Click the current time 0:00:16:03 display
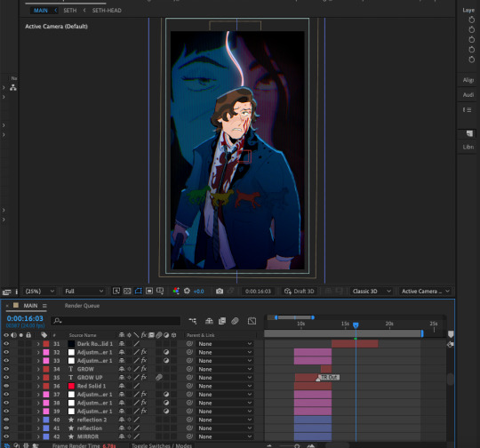Screen dimensions: 480x448 point(25,318)
